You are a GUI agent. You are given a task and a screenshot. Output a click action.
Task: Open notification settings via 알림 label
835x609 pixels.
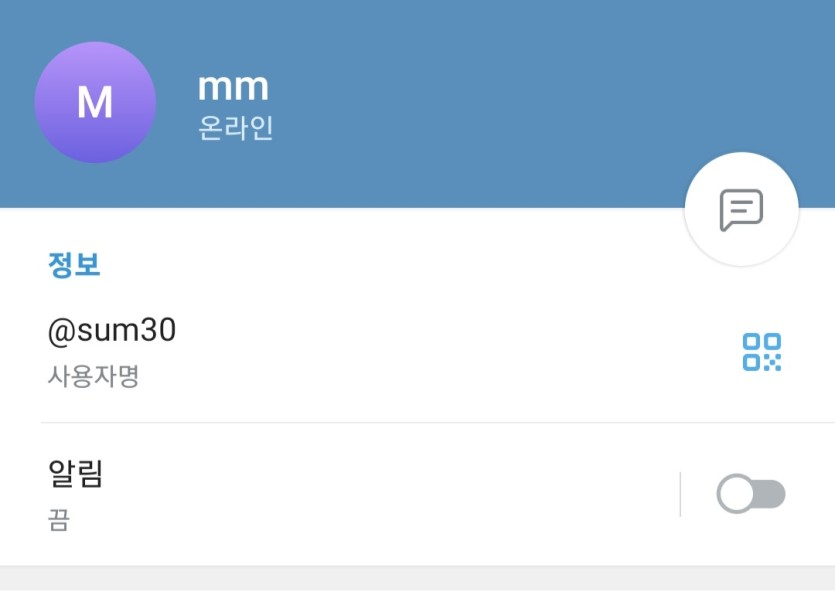75,473
